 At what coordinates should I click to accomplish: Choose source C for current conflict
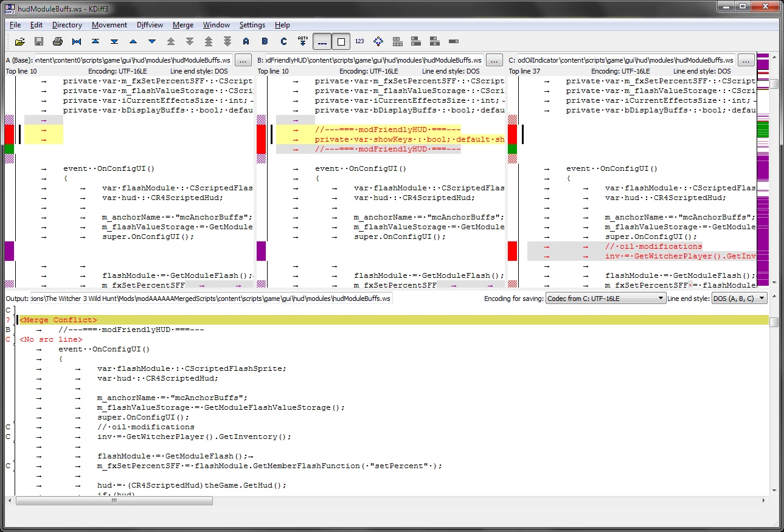click(x=283, y=42)
